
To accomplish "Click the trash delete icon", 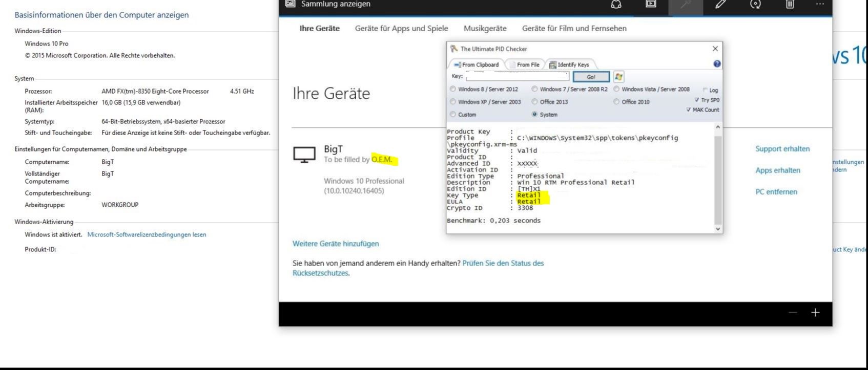I will tap(790, 4).
